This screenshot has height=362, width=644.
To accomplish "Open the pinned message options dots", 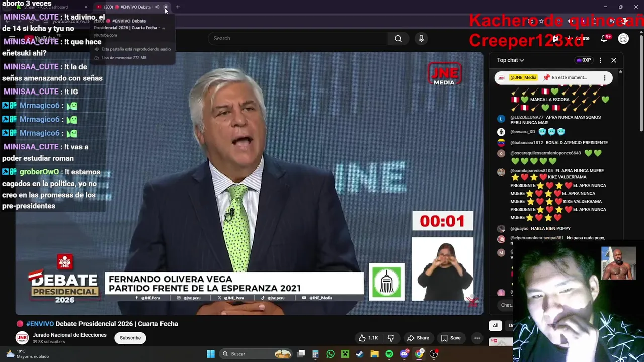I will [x=605, y=78].
